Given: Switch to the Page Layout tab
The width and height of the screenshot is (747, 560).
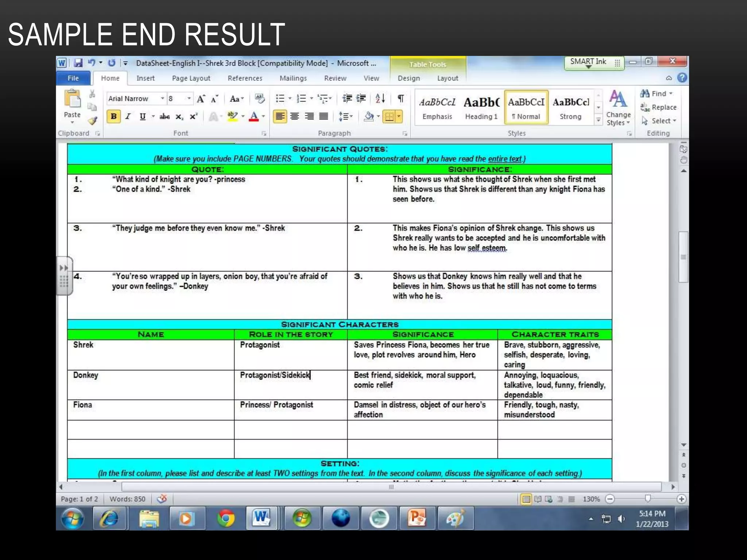Looking at the screenshot, I should (x=191, y=78).
